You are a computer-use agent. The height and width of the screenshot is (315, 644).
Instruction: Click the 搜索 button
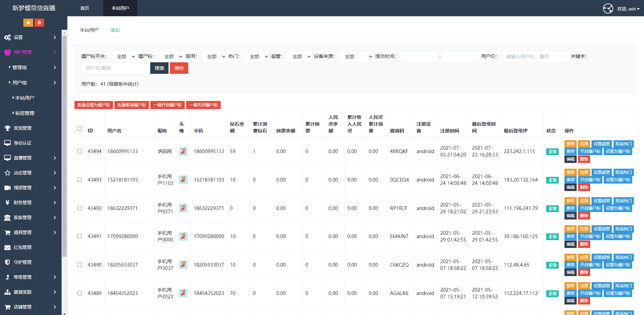point(159,68)
